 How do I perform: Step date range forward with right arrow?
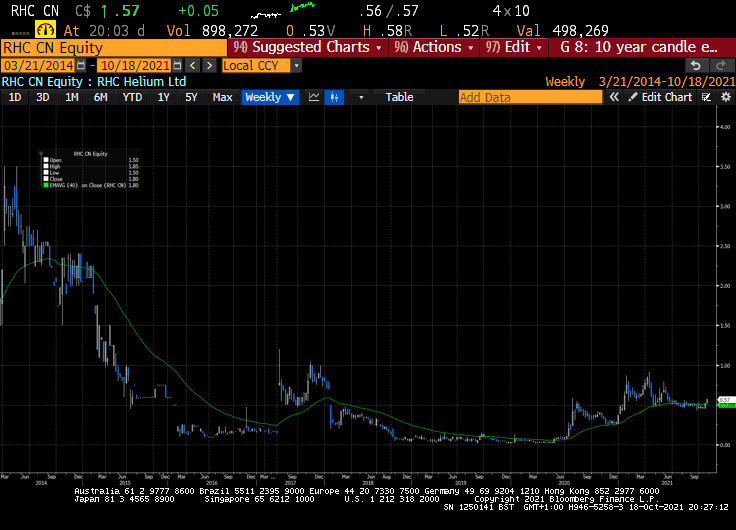pyautogui.click(x=208, y=65)
